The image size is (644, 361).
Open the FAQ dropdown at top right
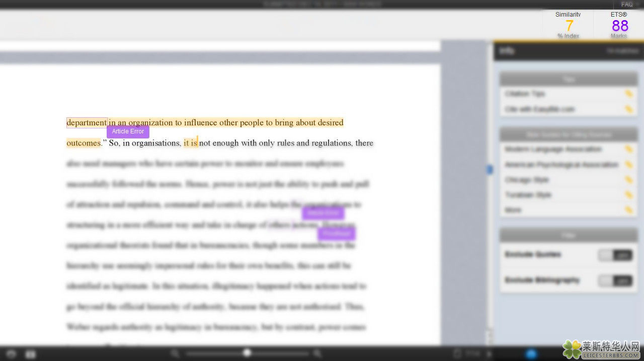[x=628, y=4]
